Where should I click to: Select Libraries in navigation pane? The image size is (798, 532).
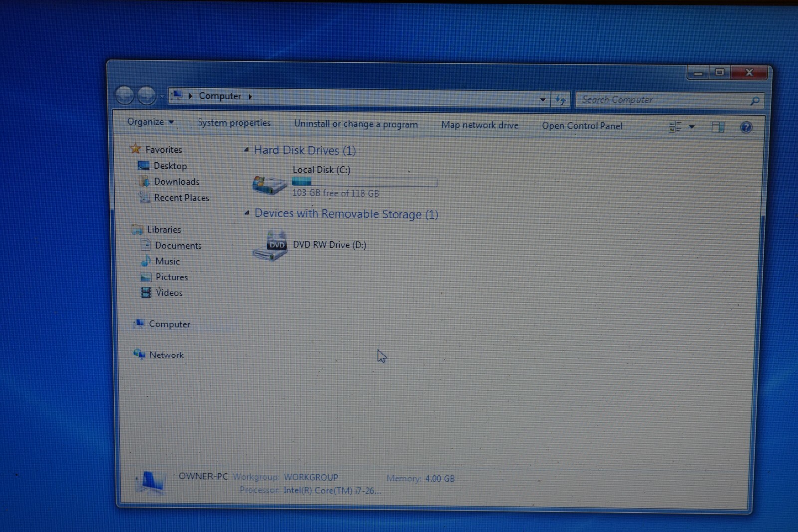(x=164, y=230)
